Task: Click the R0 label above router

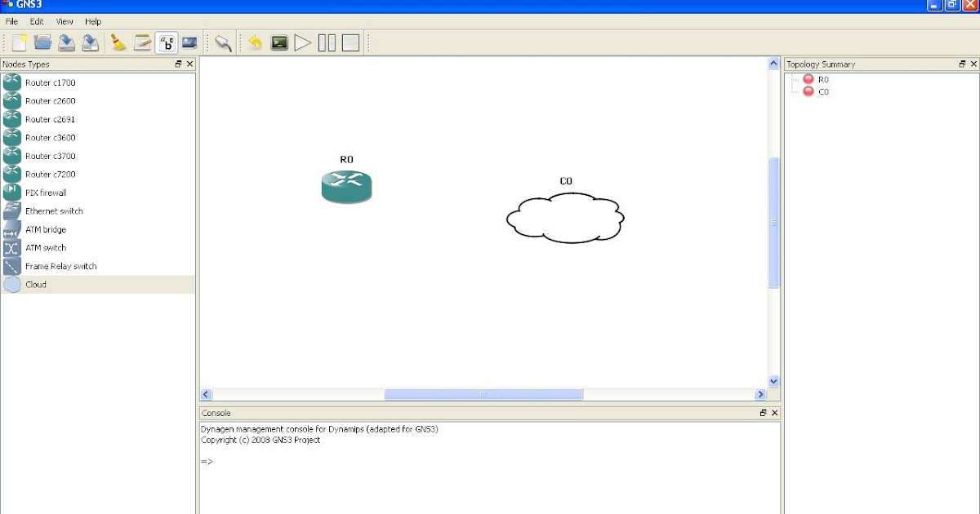Action: 346,160
